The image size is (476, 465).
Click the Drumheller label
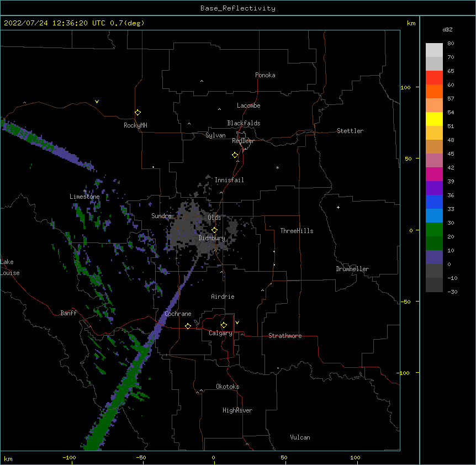point(352,269)
